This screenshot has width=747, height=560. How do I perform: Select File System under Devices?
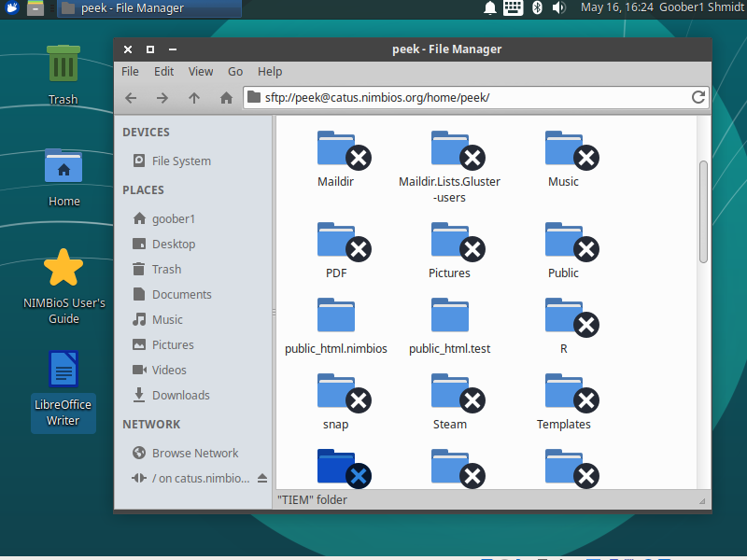[181, 161]
